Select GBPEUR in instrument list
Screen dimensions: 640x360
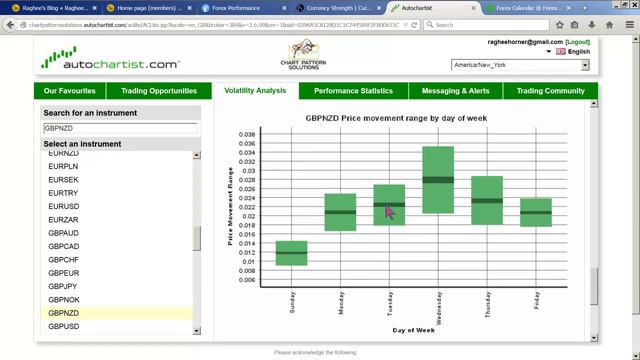116,273
